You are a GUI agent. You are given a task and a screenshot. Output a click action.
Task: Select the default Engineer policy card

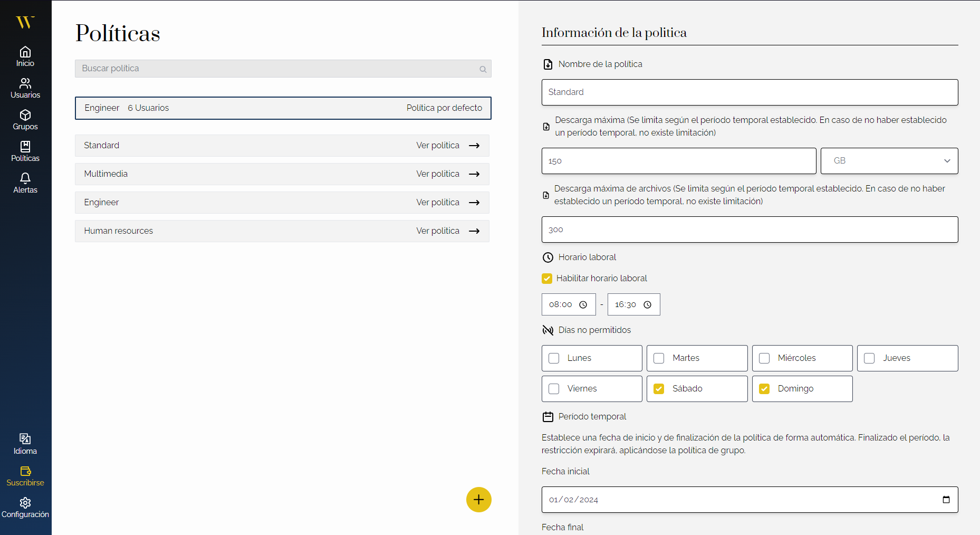point(283,108)
